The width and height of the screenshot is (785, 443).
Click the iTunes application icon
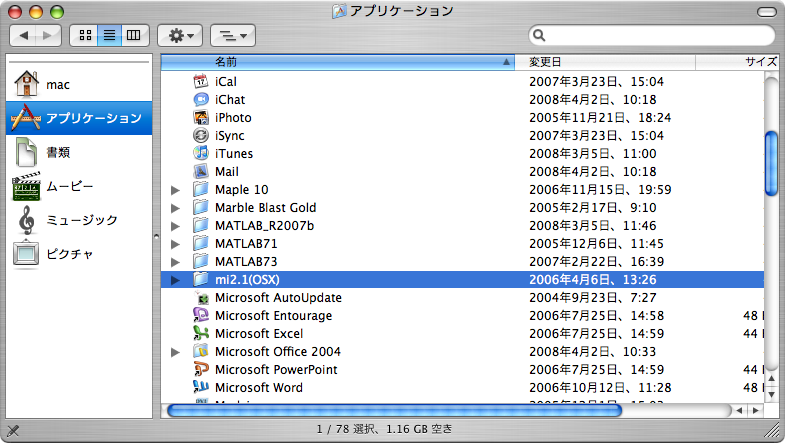[x=201, y=153]
